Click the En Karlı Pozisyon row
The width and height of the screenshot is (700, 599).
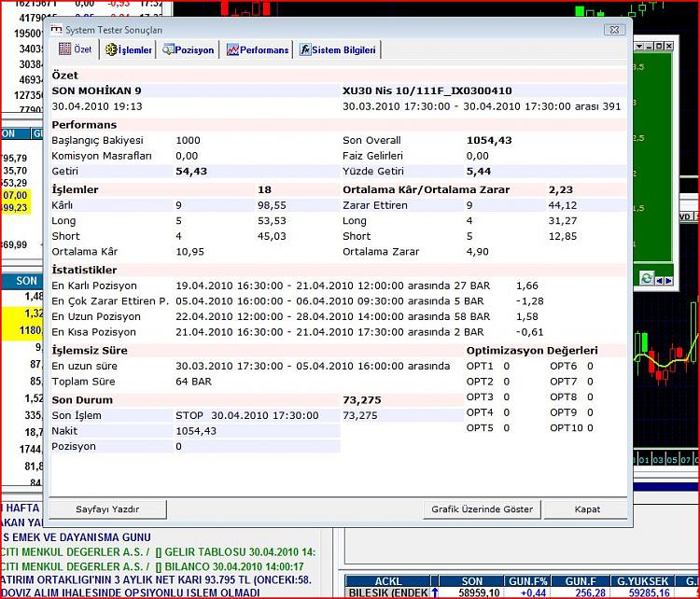pyautogui.click(x=295, y=286)
